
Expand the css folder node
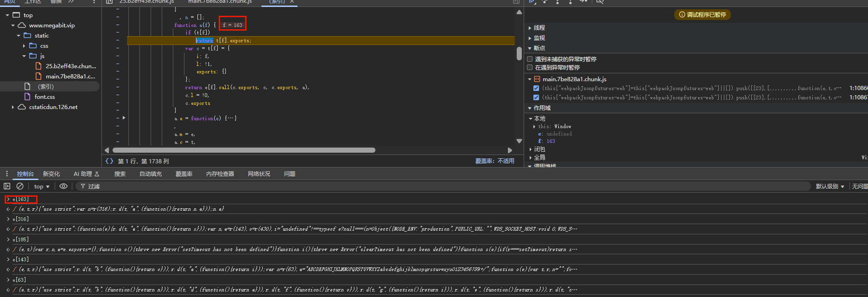[x=24, y=46]
